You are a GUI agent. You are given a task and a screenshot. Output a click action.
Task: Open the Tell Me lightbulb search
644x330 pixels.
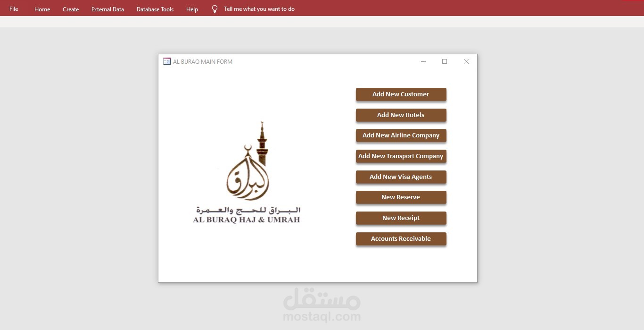[215, 8]
